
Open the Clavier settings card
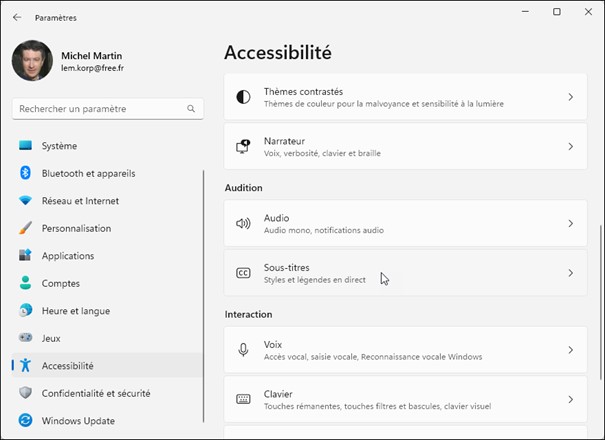(x=405, y=399)
